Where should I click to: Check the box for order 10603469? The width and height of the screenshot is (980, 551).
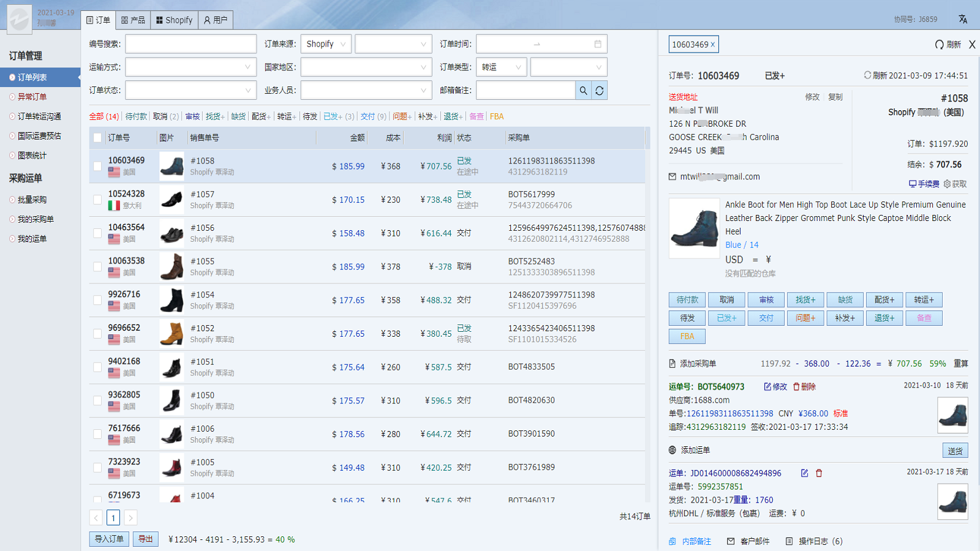tap(97, 166)
